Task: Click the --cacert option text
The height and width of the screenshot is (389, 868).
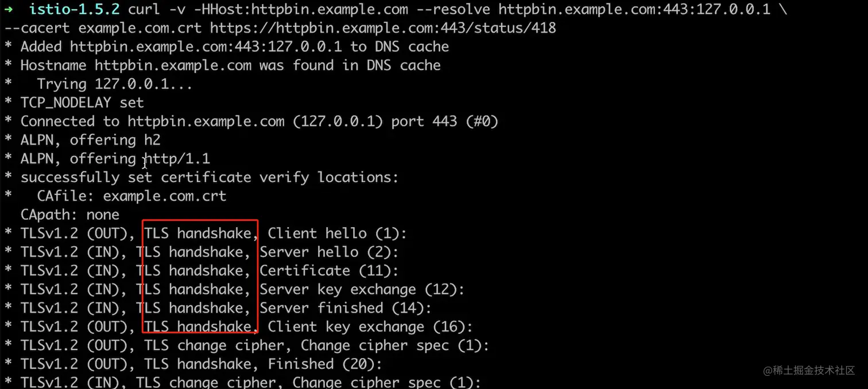Action: [x=37, y=28]
